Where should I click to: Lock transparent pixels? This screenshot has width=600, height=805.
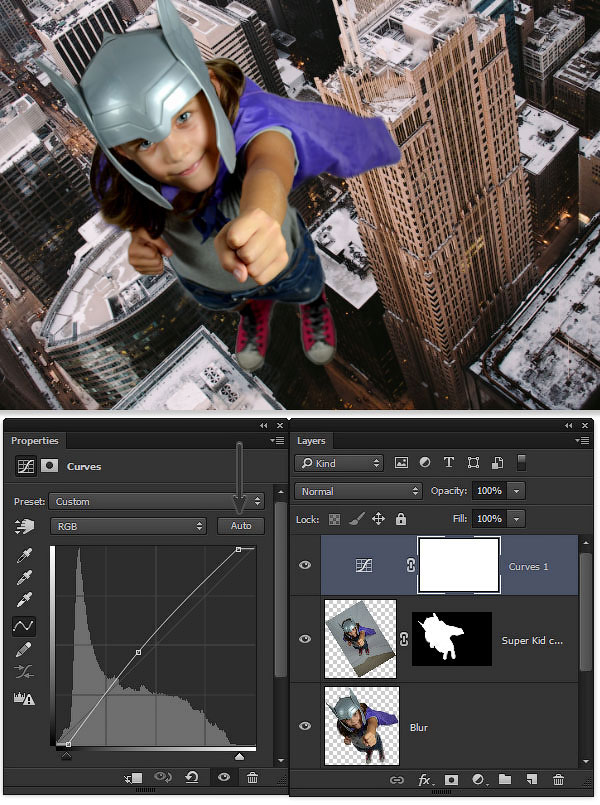(x=334, y=520)
